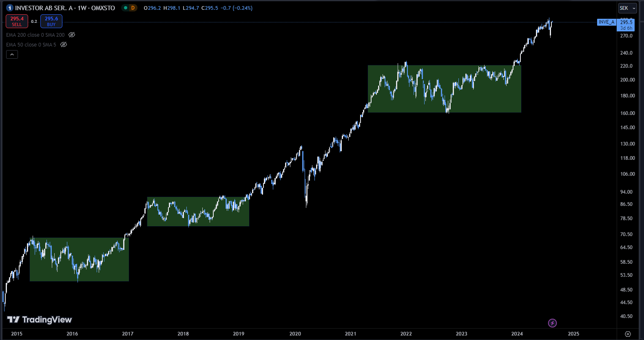Click the 270.0 price scale label
Image resolution: width=644 pixels, height=340 pixels.
point(626,36)
